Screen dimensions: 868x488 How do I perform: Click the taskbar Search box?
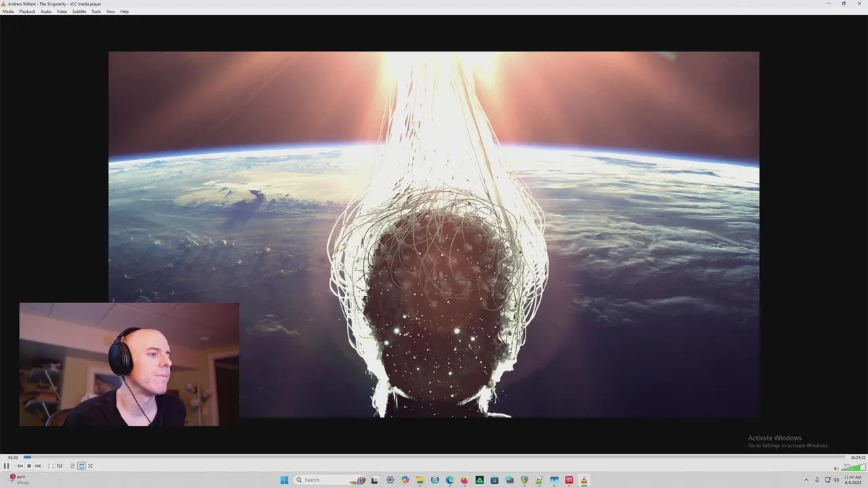tap(330, 480)
